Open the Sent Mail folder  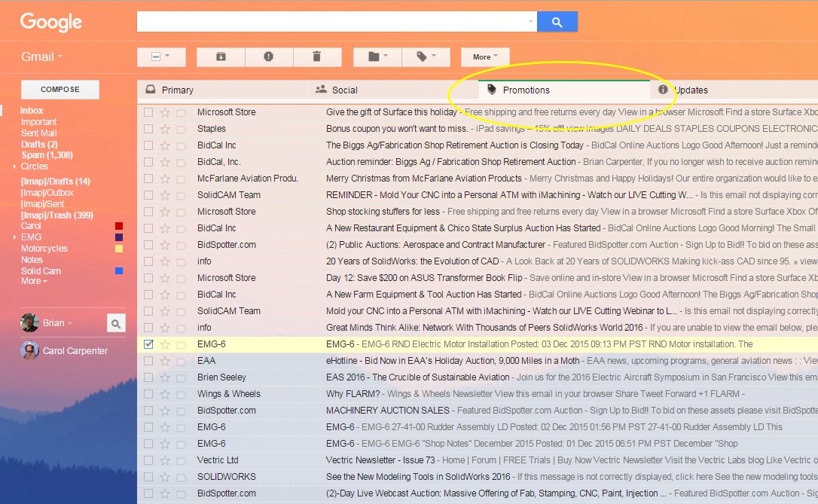click(x=38, y=133)
